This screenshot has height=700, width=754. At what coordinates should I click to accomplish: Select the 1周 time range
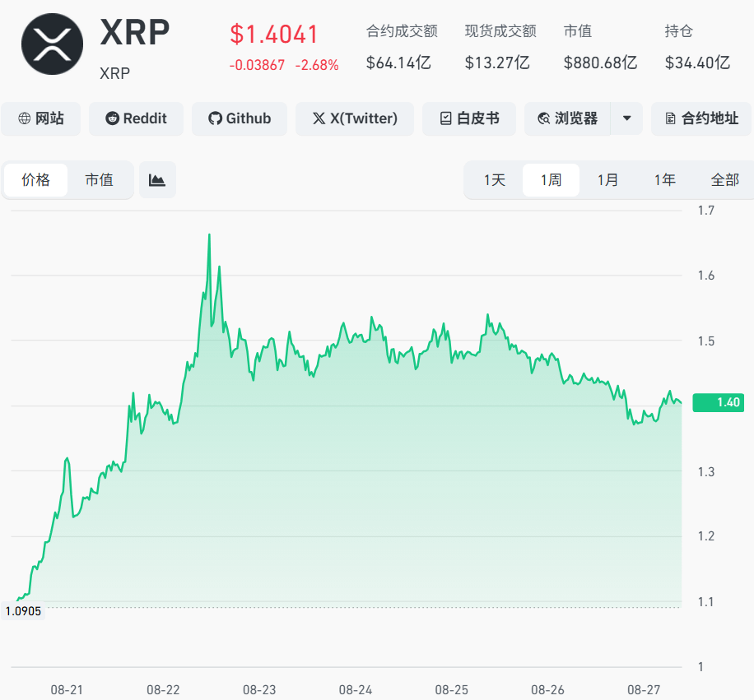[551, 180]
